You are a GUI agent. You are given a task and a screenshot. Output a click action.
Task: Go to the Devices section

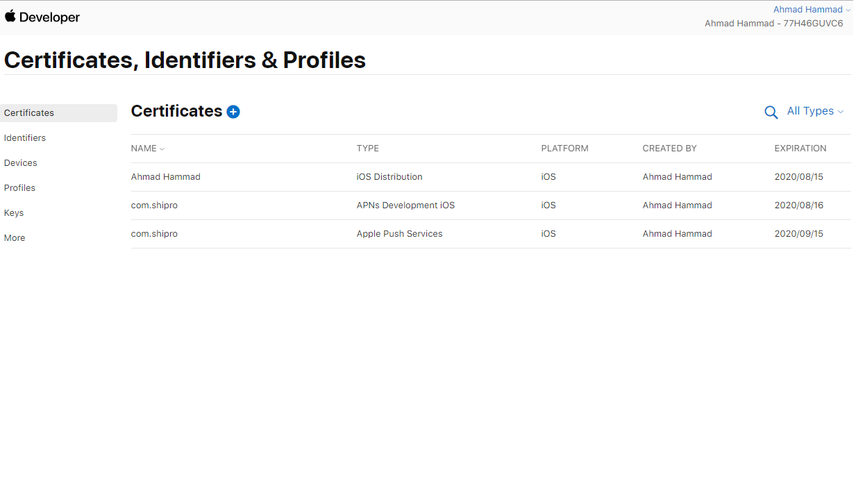(x=21, y=163)
